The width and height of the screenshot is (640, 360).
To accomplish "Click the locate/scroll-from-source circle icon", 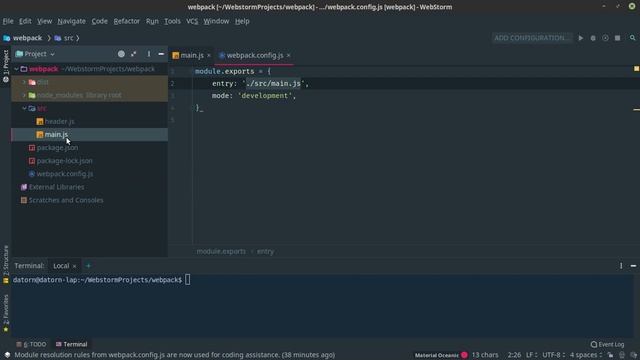I will 121,54.
